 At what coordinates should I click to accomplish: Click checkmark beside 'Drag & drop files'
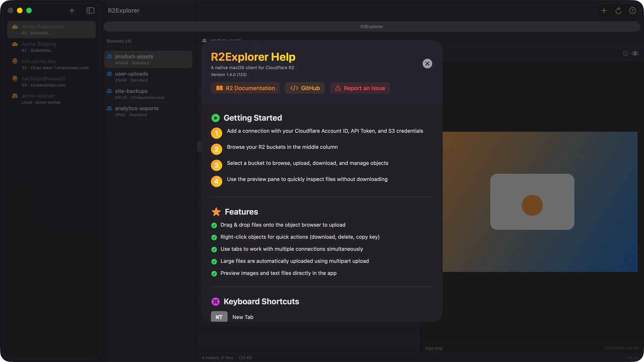(x=214, y=225)
